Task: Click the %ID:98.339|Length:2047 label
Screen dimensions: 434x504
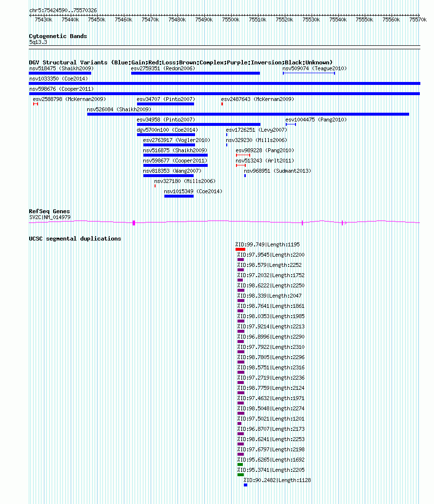Action: pos(270,296)
